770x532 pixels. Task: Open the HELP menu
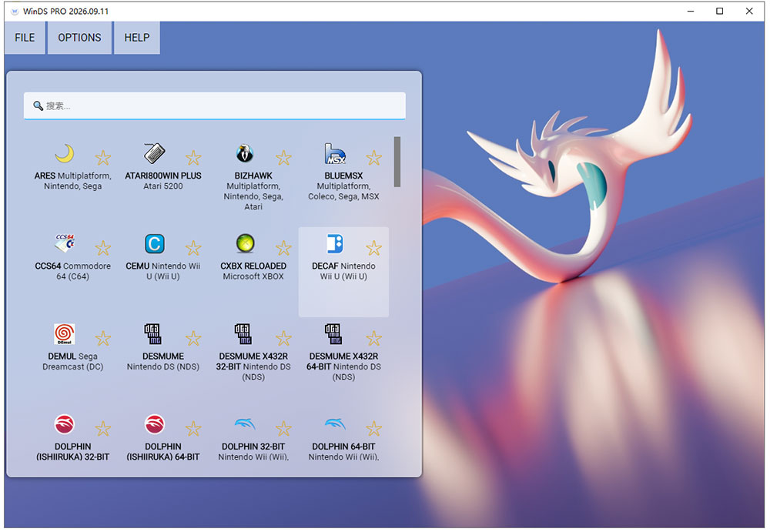[x=137, y=38]
